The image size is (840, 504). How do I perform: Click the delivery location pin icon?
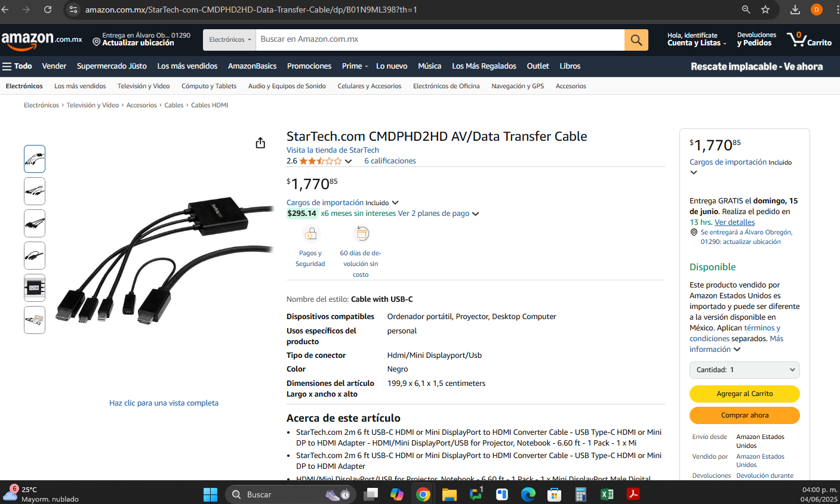(x=96, y=41)
